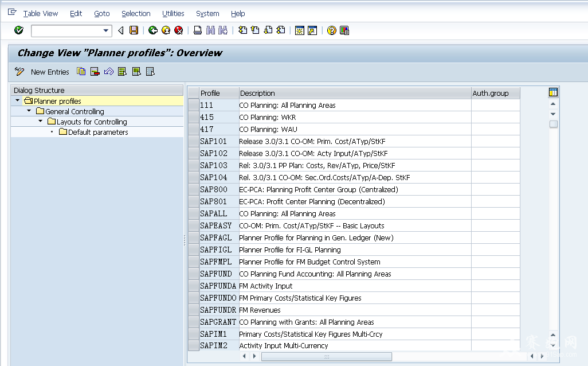Click the Copy As icon
The width and height of the screenshot is (588, 366).
point(81,71)
